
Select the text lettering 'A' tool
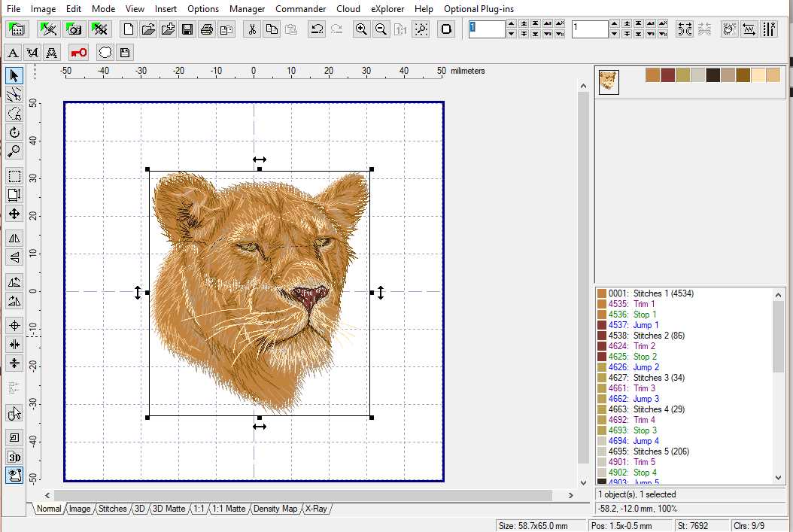click(x=13, y=53)
